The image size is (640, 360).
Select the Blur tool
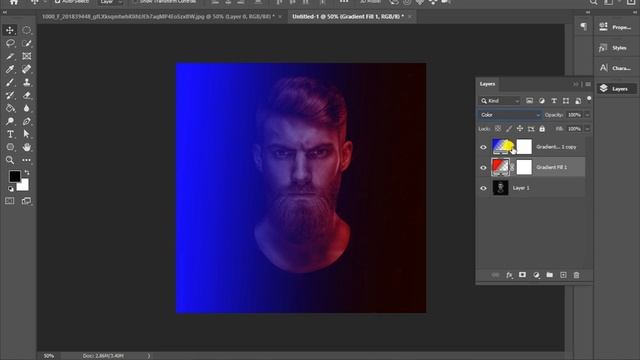coord(27,109)
